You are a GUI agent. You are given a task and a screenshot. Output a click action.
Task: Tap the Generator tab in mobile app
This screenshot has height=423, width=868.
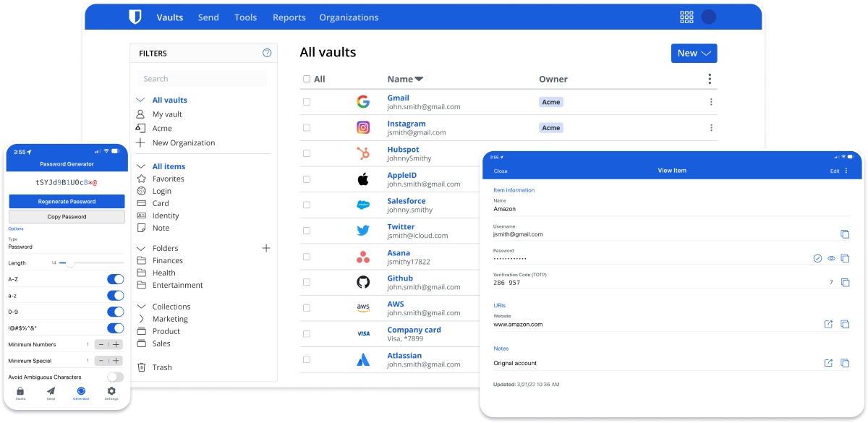pyautogui.click(x=81, y=393)
